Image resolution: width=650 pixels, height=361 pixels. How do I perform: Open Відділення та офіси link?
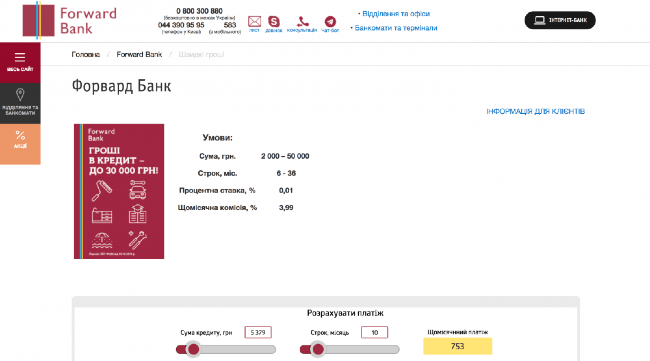(x=396, y=14)
